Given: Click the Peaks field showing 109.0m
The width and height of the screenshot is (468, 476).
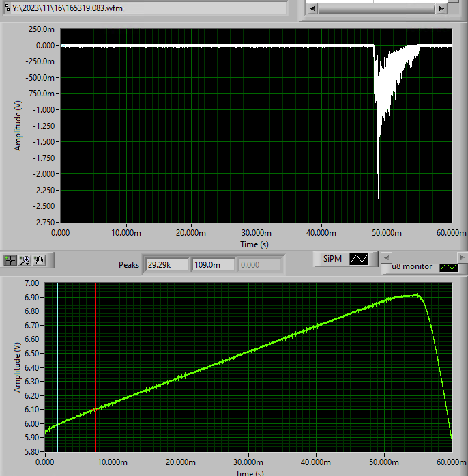Looking at the screenshot, I should pos(214,265).
